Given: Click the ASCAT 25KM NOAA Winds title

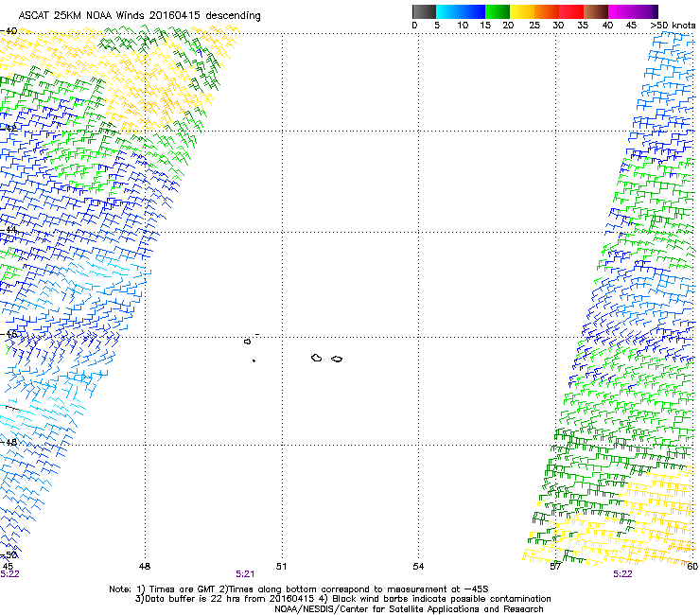Looking at the screenshot, I should (x=139, y=16).
